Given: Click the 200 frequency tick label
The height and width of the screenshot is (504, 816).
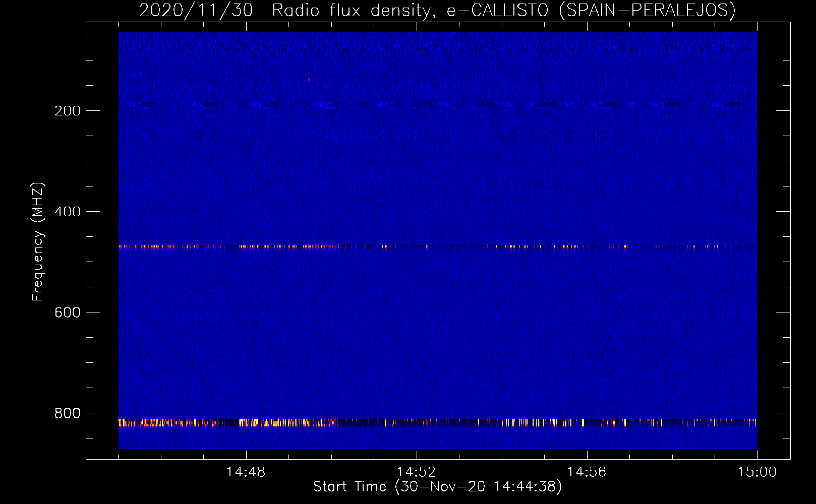Looking at the screenshot, I should (x=68, y=111).
